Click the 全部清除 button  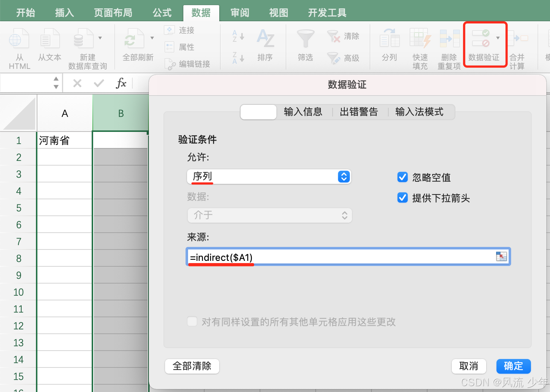tap(192, 366)
